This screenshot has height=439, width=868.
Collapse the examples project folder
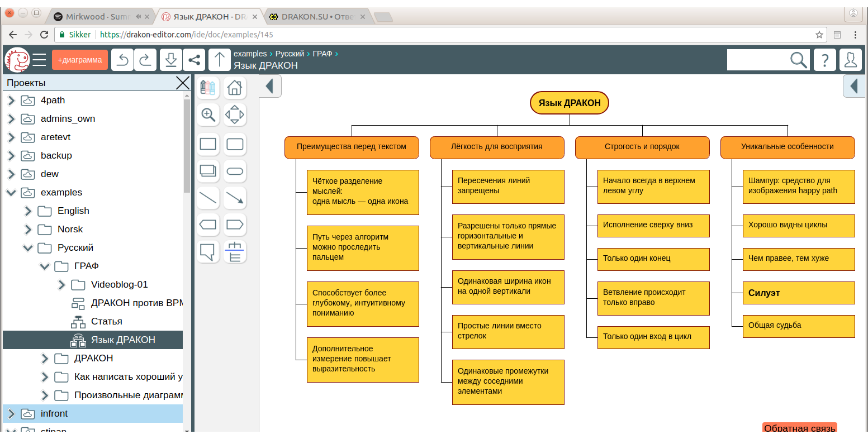click(x=11, y=193)
